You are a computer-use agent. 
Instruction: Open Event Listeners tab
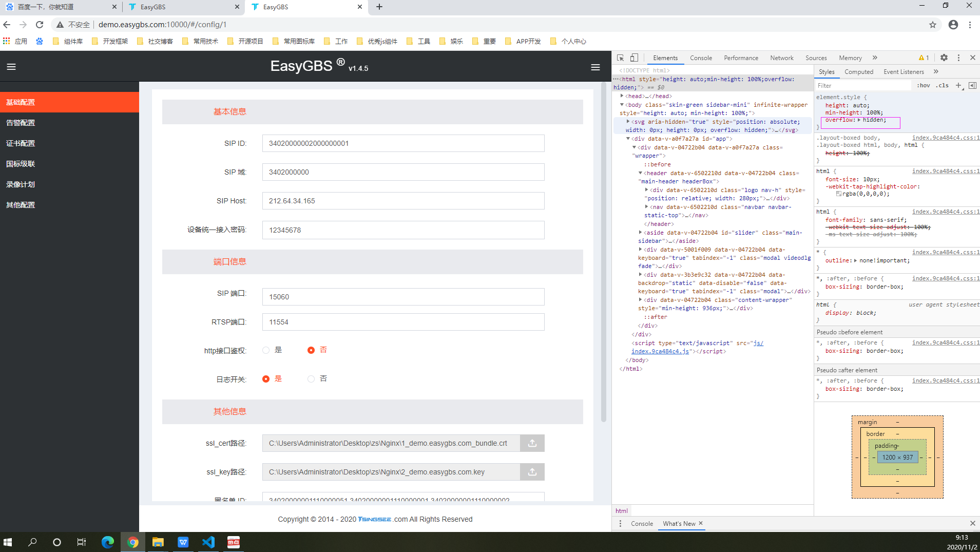click(x=904, y=71)
